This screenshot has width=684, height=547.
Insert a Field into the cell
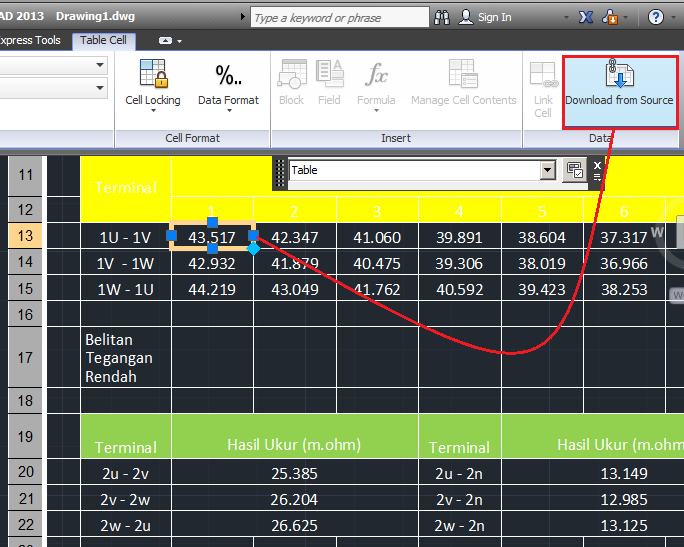pyautogui.click(x=329, y=83)
